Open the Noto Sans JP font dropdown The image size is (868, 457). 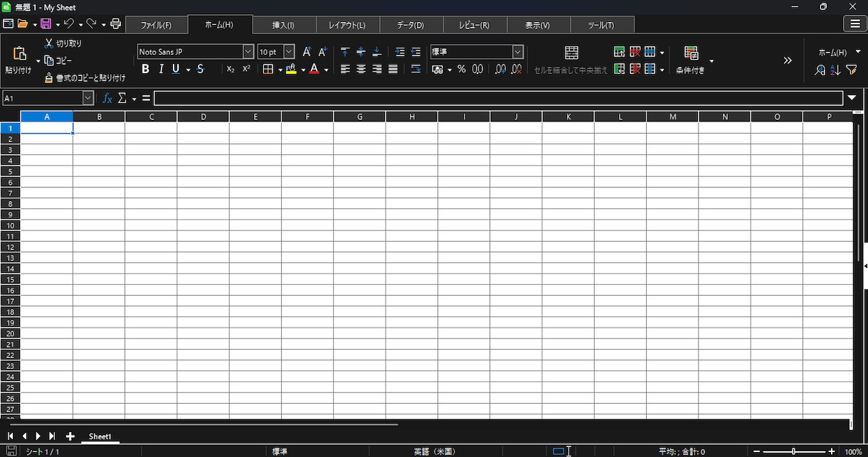248,52
